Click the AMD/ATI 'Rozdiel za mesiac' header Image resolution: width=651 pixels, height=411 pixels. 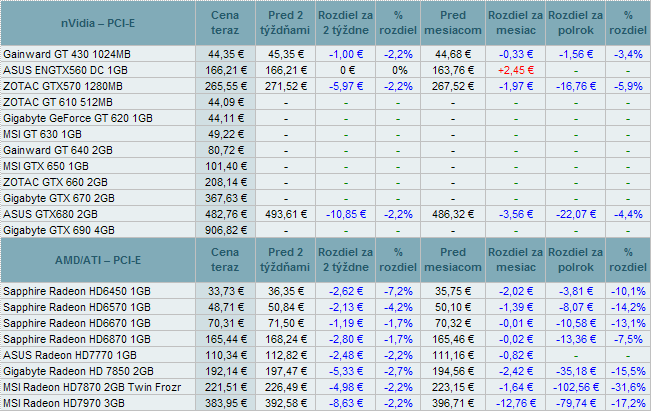pos(515,260)
